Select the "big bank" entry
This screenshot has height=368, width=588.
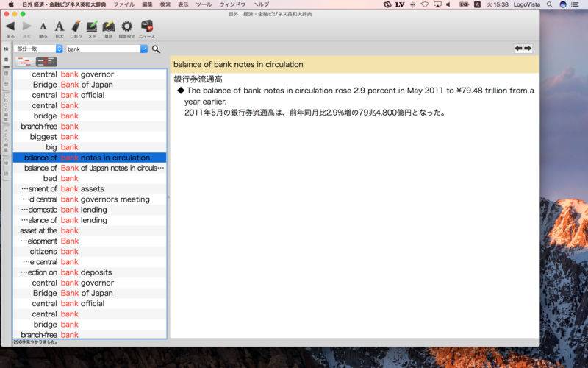tap(90, 147)
